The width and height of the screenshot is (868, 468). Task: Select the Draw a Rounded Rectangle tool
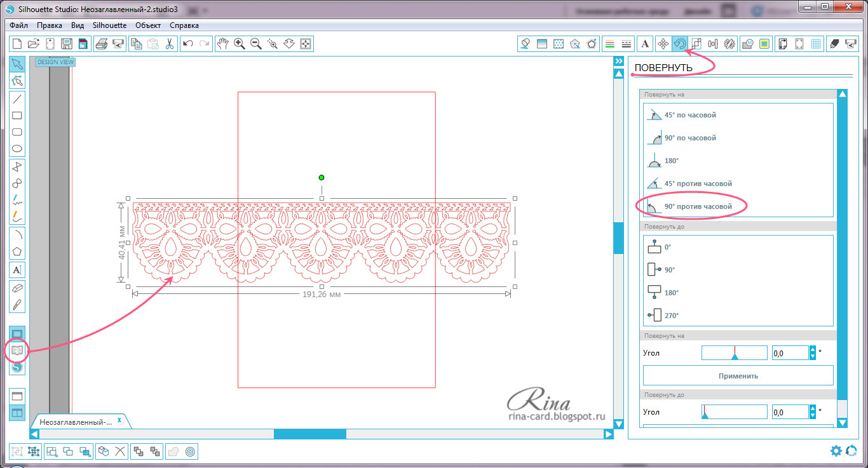coord(18,132)
